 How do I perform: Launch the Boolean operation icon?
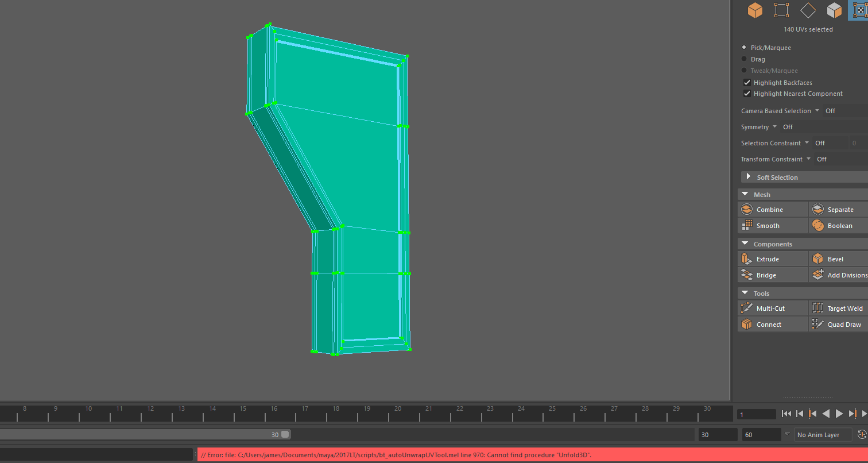coord(839,225)
